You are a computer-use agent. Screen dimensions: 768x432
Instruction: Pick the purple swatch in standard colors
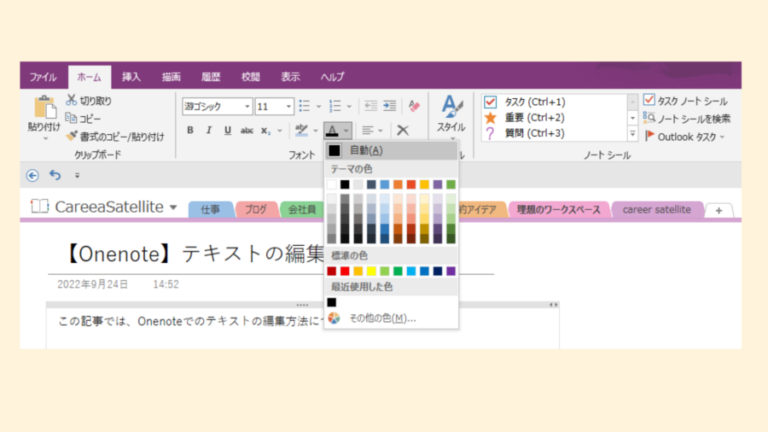tap(451, 271)
